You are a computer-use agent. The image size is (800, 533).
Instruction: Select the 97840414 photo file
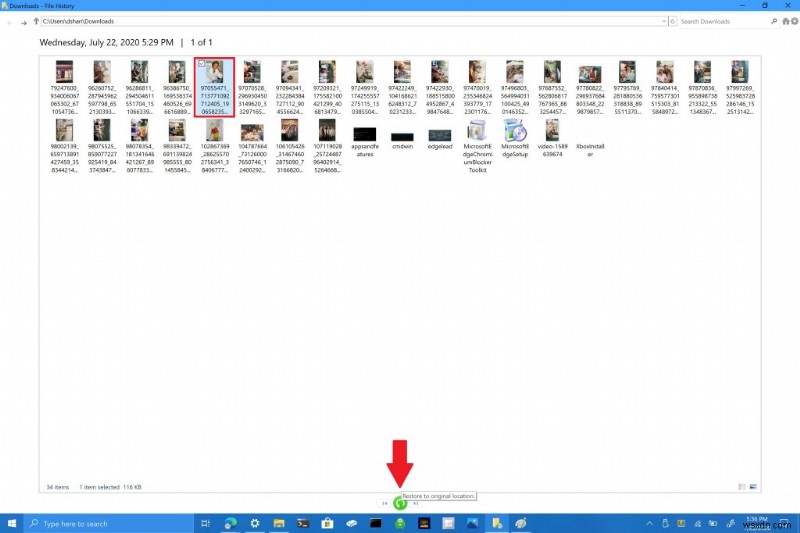665,87
